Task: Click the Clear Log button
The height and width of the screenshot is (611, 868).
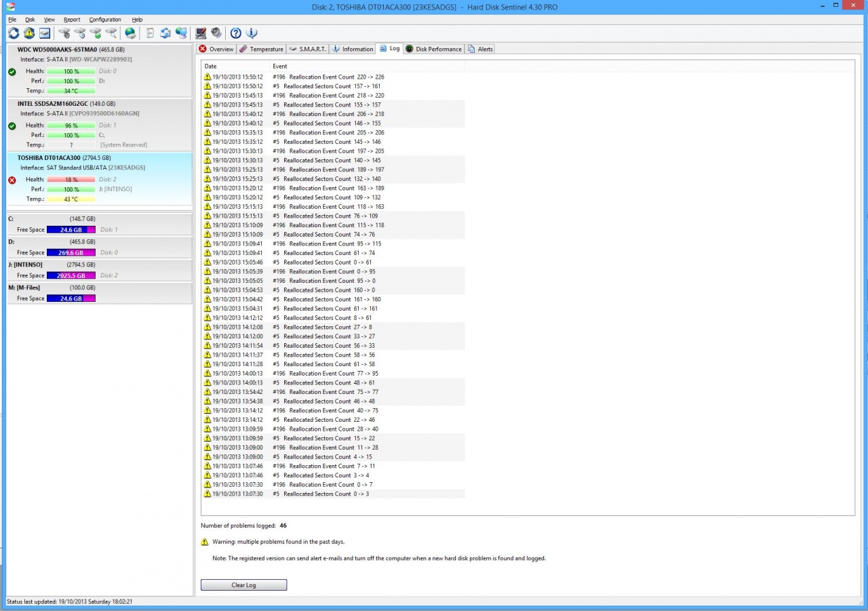Action: pyautogui.click(x=243, y=585)
